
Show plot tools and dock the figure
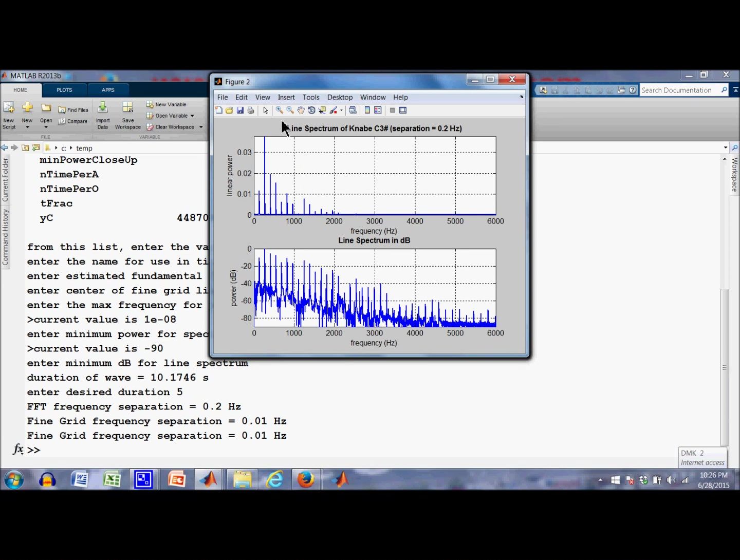(x=403, y=110)
